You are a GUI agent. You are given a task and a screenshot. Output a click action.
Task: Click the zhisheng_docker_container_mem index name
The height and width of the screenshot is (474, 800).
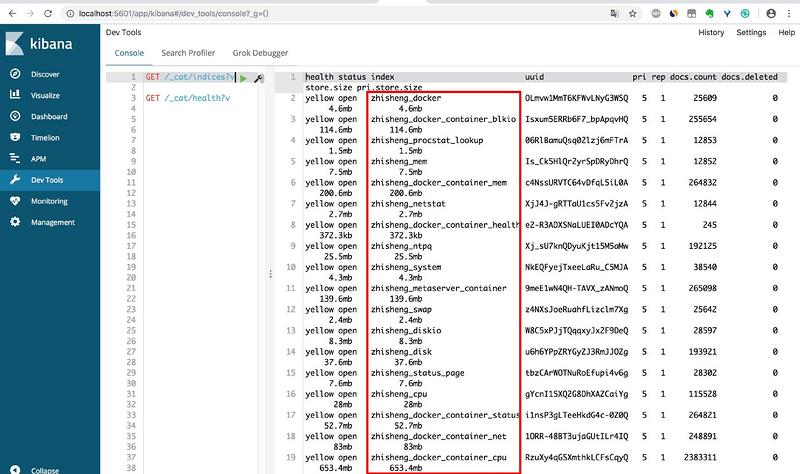[x=439, y=183]
